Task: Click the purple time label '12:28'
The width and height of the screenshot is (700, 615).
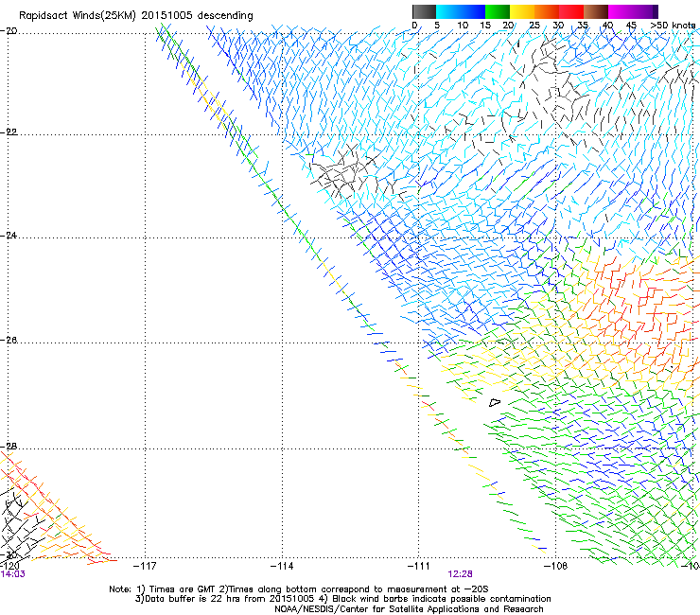Action: point(461,574)
